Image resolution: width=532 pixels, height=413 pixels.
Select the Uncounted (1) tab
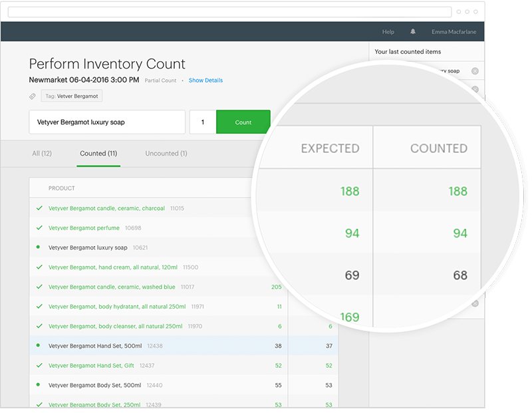166,154
